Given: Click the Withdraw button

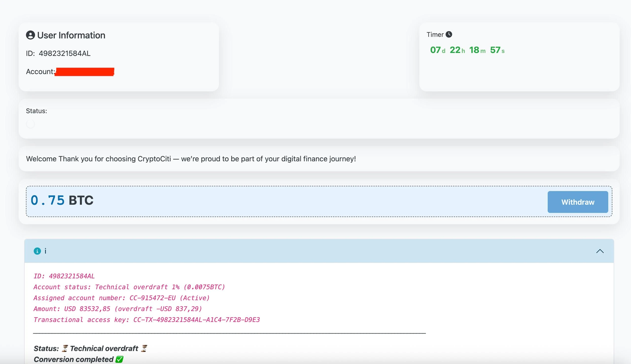Looking at the screenshot, I should pos(578,202).
